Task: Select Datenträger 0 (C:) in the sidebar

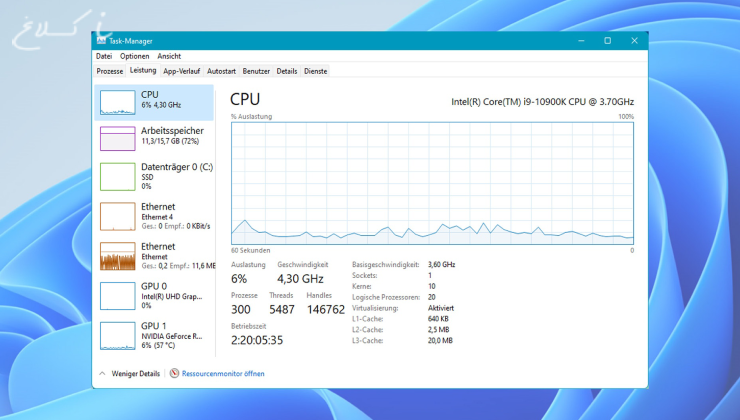Action: point(154,176)
